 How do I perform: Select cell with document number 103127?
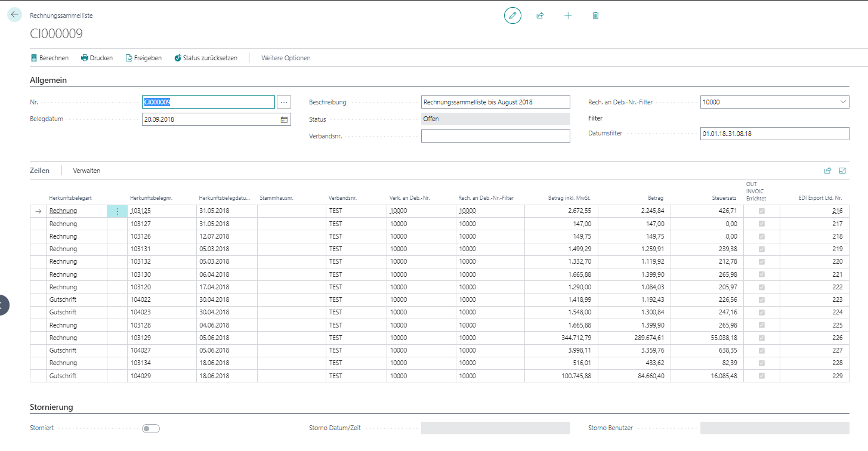pos(162,224)
